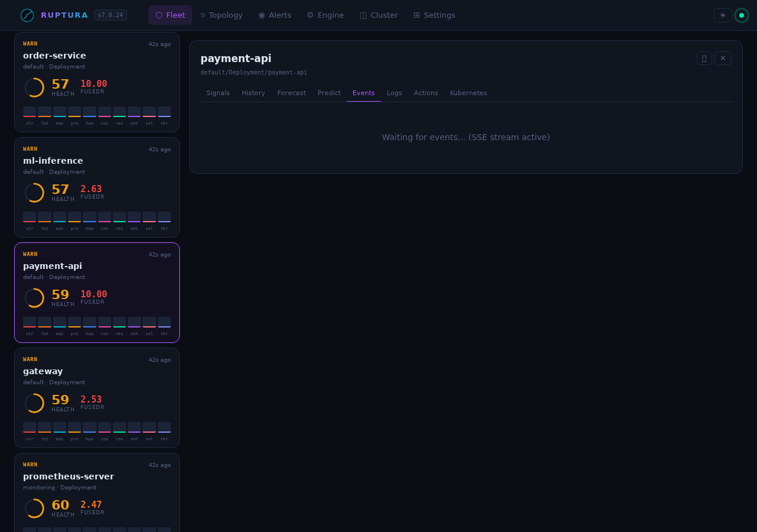Click the ml-inference health ring gauge
757x532 pixels.
pos(34,193)
